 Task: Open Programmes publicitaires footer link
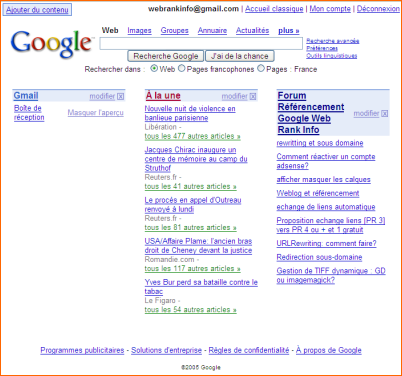coord(82,350)
